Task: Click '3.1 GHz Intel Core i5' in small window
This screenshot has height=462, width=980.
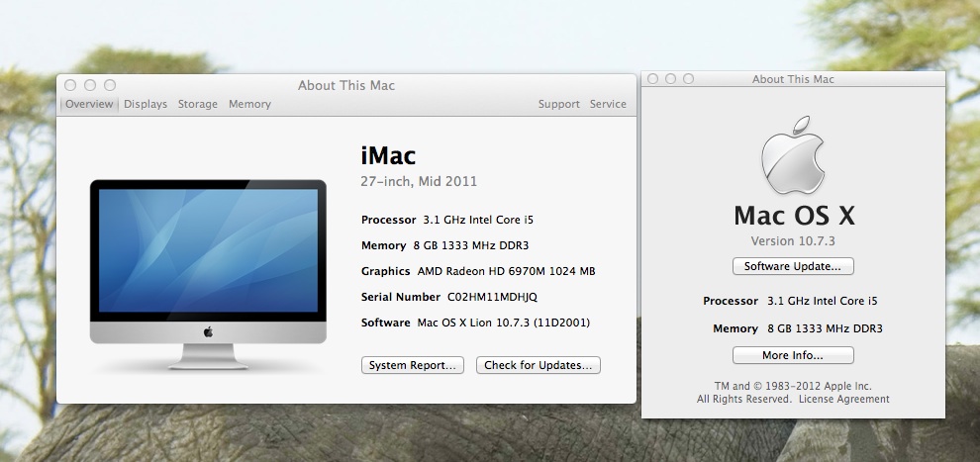Action: pos(823,301)
